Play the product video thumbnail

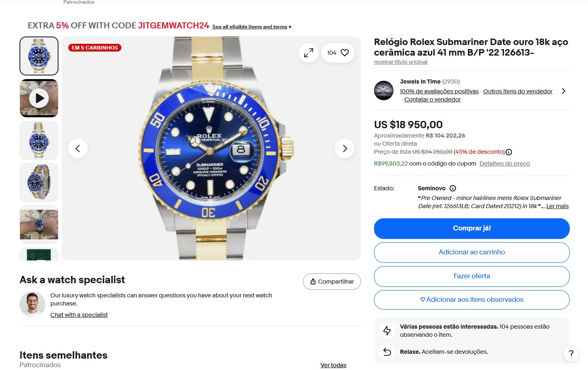pos(39,98)
